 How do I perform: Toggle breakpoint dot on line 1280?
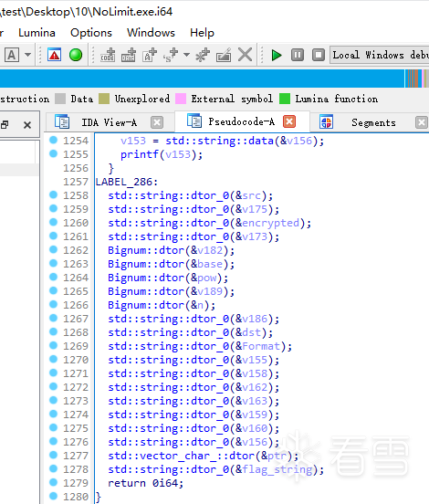[53, 496]
